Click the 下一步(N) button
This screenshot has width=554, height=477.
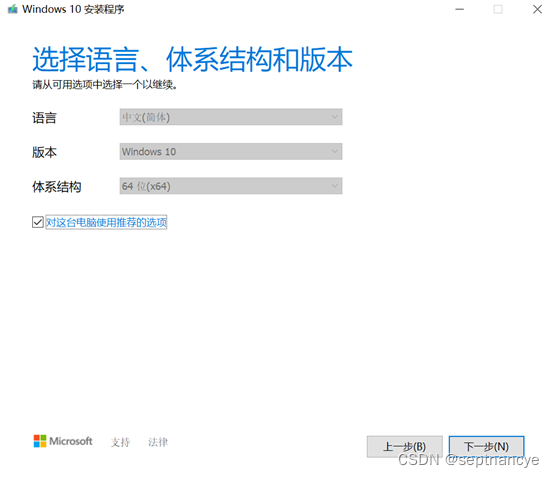click(x=486, y=447)
